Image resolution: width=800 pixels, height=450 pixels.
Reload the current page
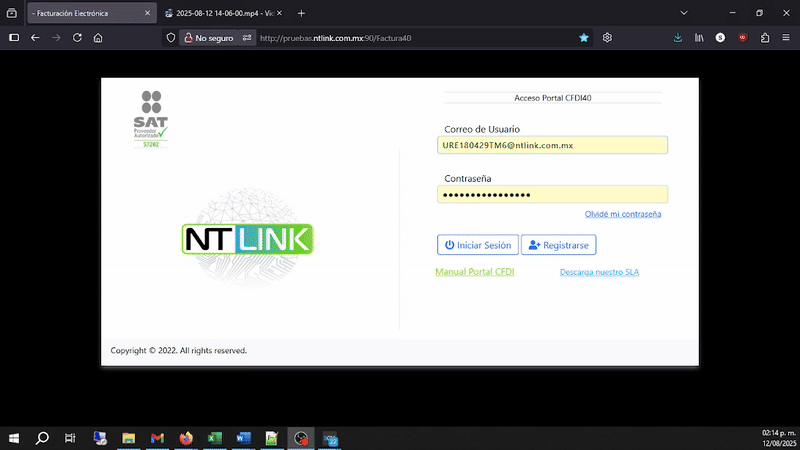[x=77, y=38]
